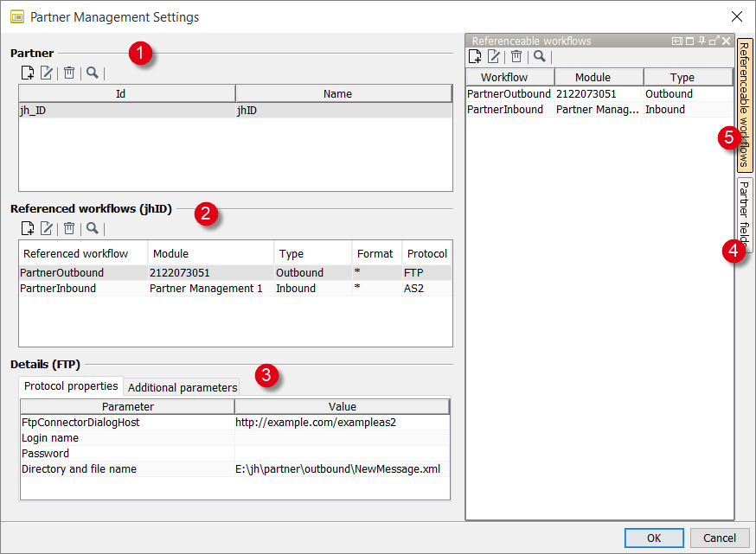Delete the selected partner
The image size is (756, 554).
tap(69, 73)
